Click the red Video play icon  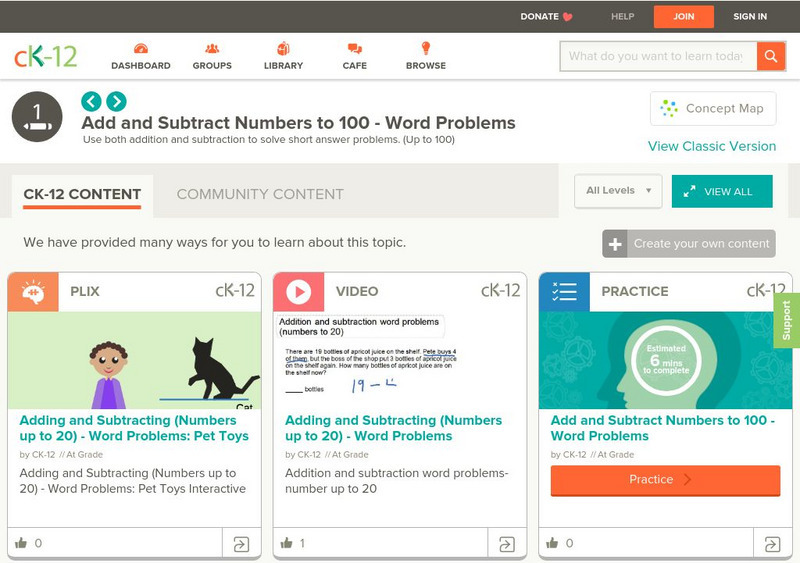click(298, 292)
